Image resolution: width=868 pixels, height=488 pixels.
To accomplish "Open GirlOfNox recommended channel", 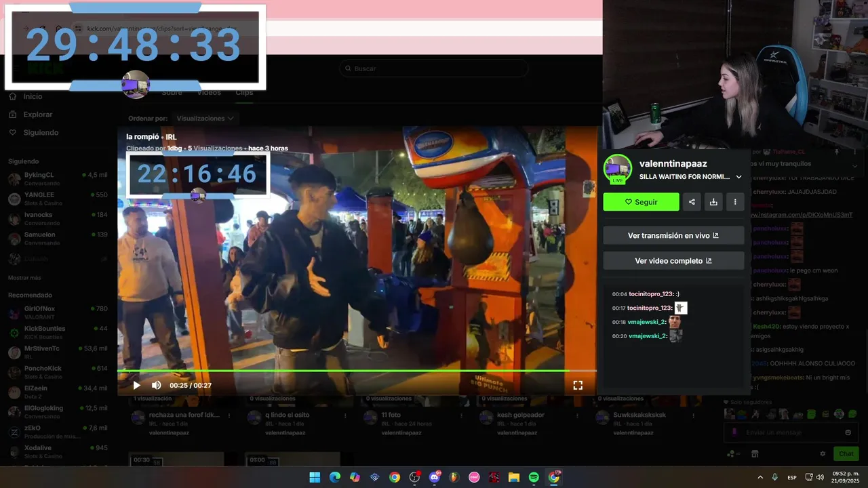I will (58, 312).
